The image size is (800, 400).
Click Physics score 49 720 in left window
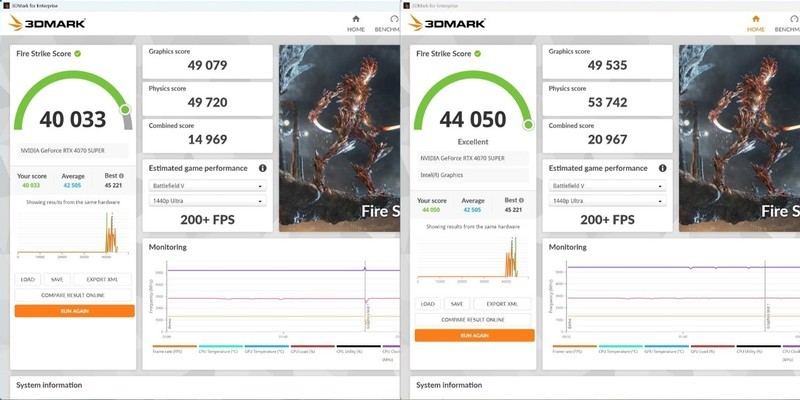tap(207, 98)
